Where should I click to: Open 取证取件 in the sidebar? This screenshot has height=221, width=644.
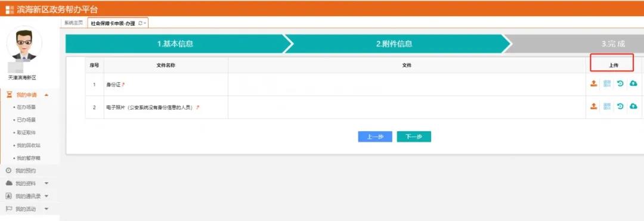tap(27, 133)
